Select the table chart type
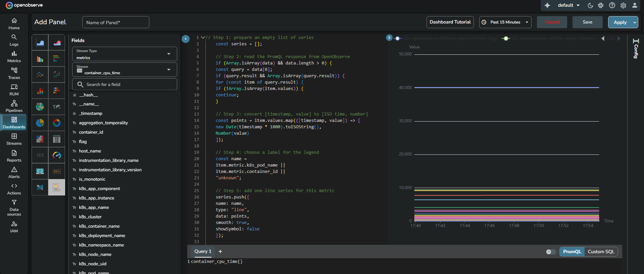644x274 pixels. pos(57,139)
